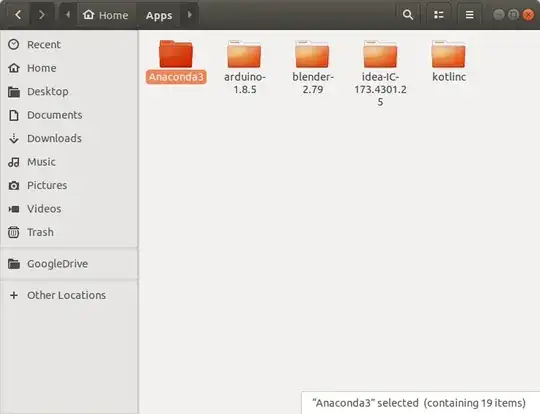Viewport: 540px width, 414px height.
Task: Click the idea-IC-173.4301.25 name label
Action: tap(381, 89)
